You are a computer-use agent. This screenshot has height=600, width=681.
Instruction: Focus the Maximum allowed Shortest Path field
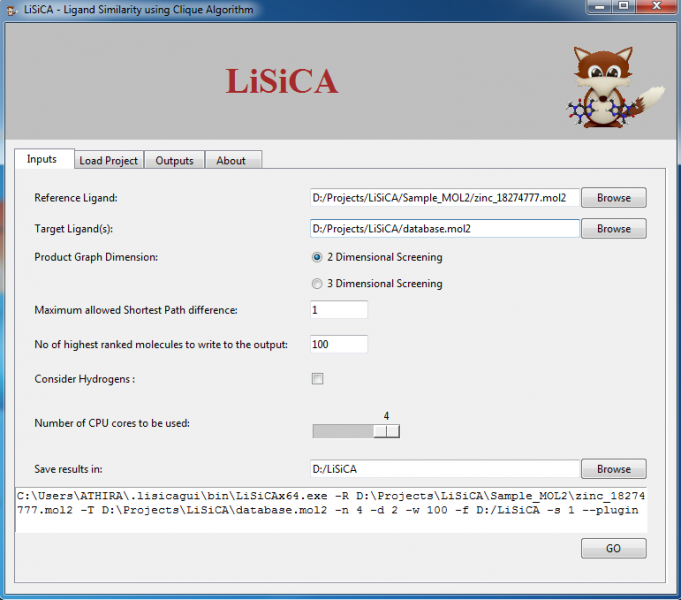338,310
